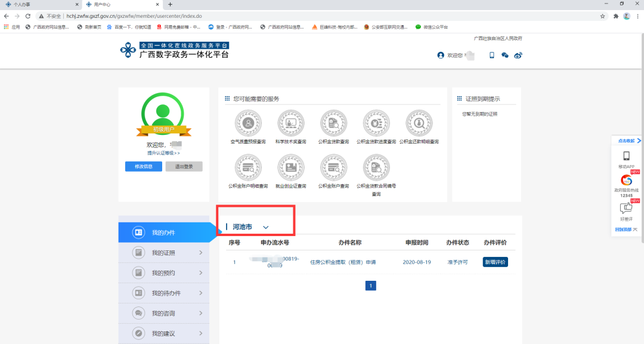The height and width of the screenshot is (344, 644).
Task: Collapse side panel via 点击收起
Action: pos(629,141)
